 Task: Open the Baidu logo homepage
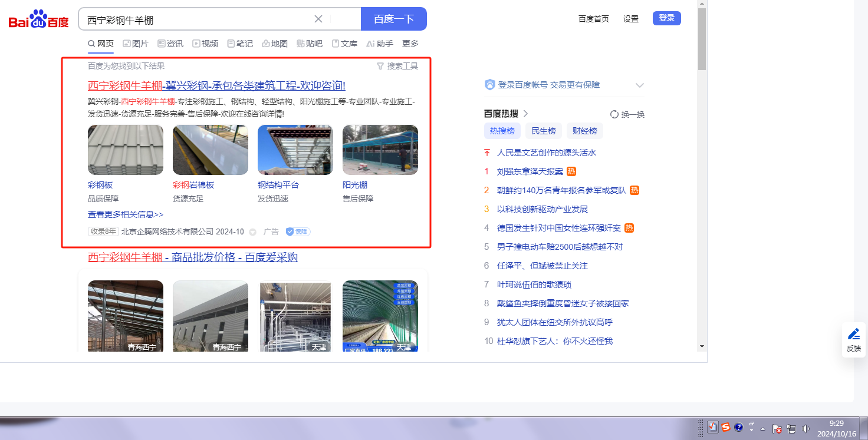click(x=39, y=19)
